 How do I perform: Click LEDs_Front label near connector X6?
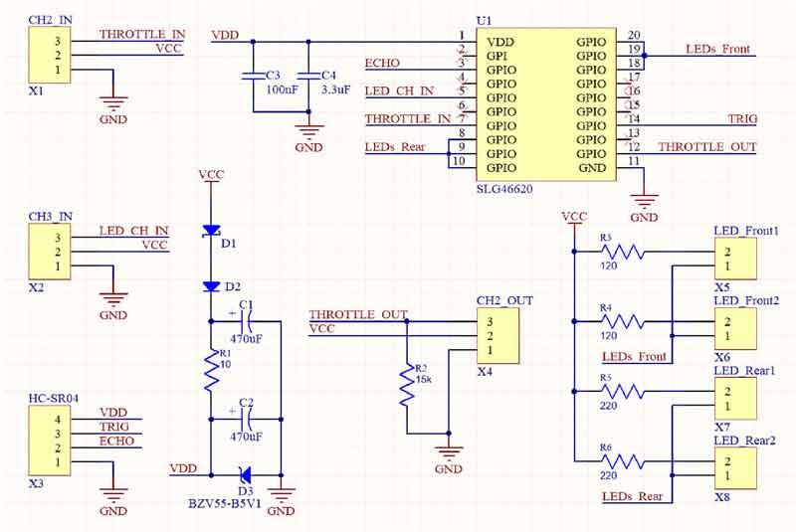(634, 357)
